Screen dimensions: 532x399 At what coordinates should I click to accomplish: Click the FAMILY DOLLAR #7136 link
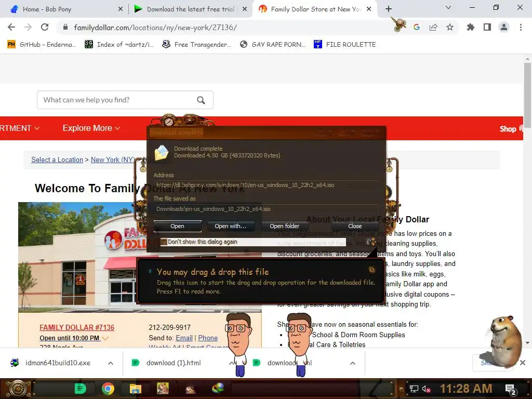77,327
